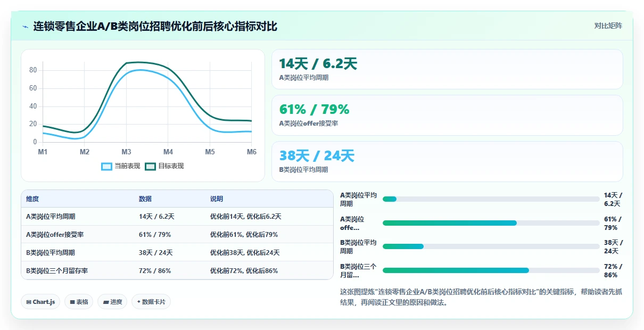The image size is (644, 330).
Task: Click the A类岗位offer progress bar at 61% / 79%
Action: (491, 223)
